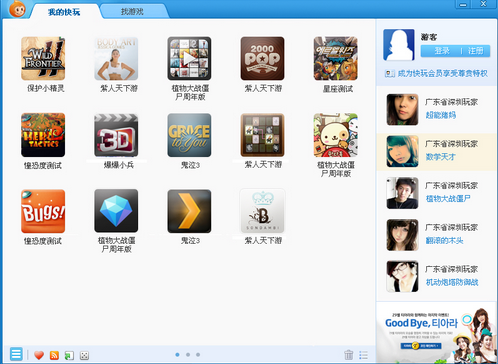Launch the blue diamond gem icon

coord(116,211)
